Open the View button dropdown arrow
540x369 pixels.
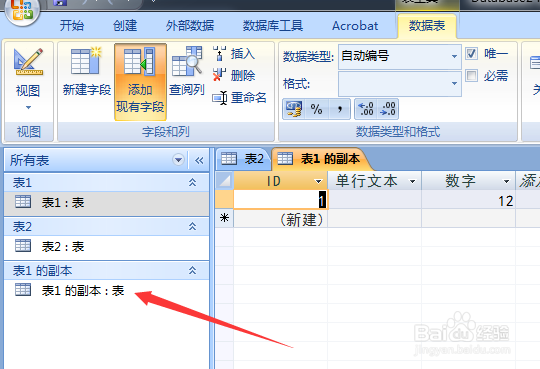click(x=28, y=107)
